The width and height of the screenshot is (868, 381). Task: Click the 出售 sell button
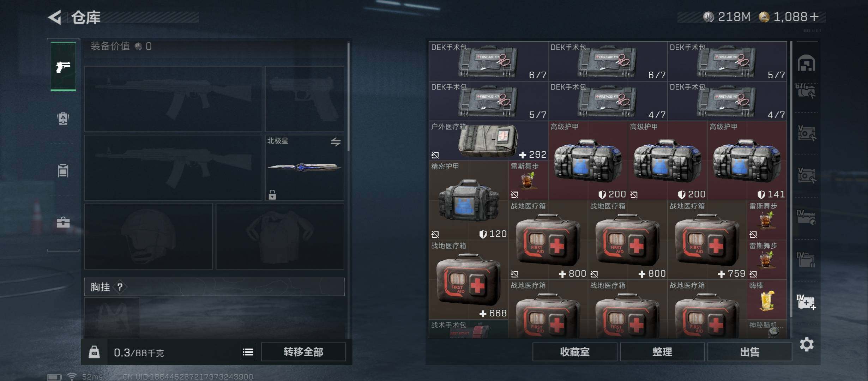tap(750, 352)
